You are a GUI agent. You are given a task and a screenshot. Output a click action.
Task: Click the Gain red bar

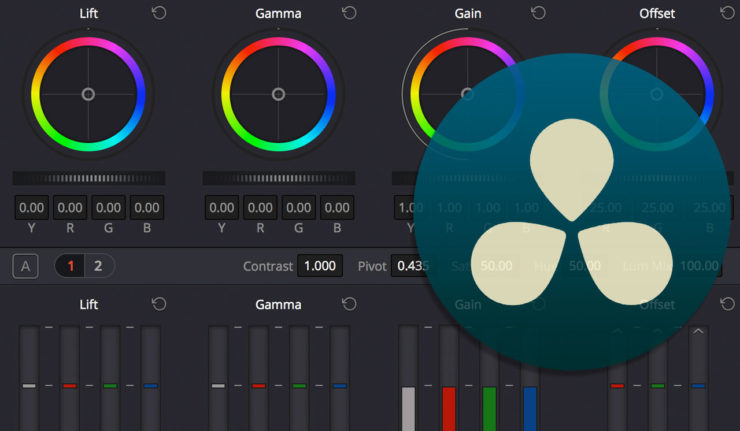pyautogui.click(x=449, y=409)
